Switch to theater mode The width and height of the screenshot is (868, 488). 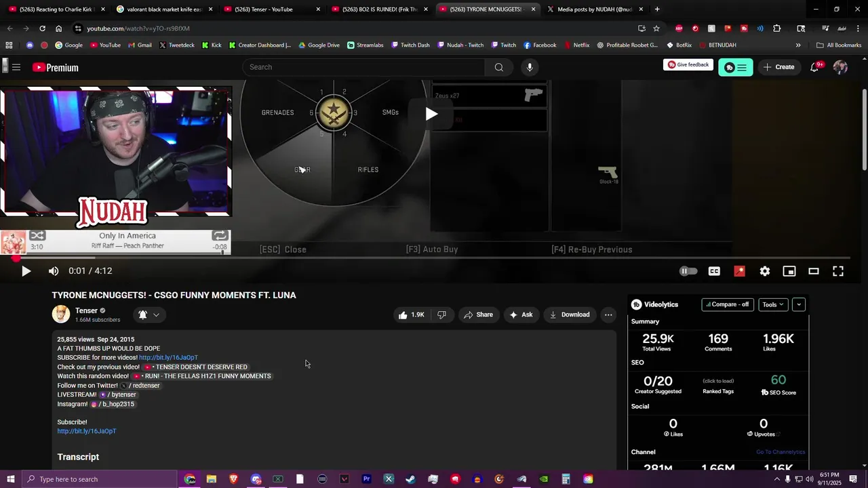point(814,271)
